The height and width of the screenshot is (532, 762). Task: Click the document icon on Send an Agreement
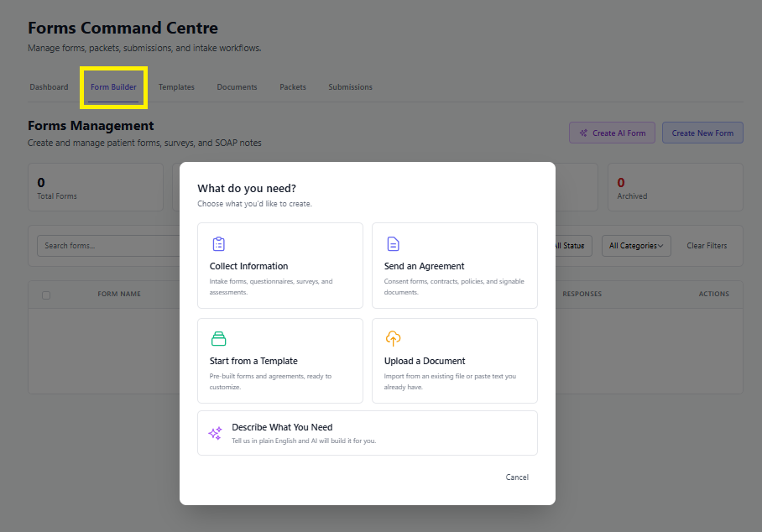[x=393, y=243]
